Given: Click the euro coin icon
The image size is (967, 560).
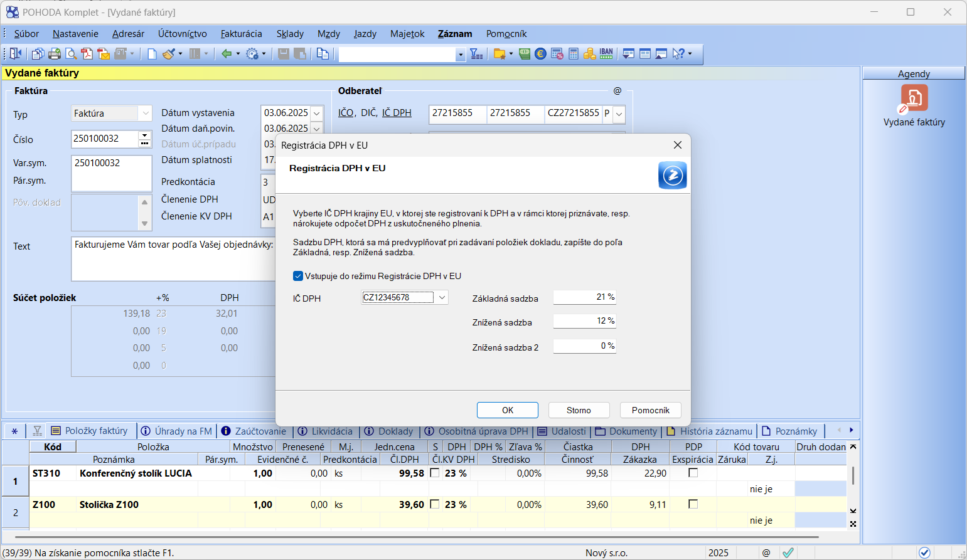Looking at the screenshot, I should [540, 54].
